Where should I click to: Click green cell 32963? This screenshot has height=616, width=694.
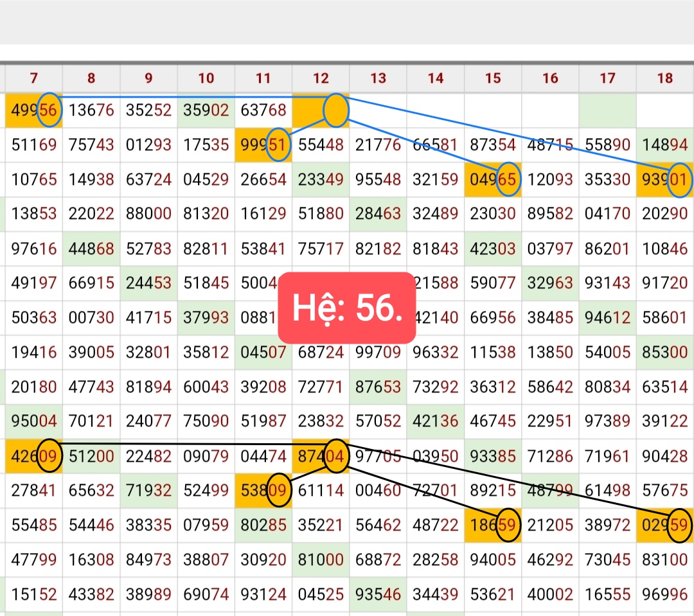coord(550,283)
